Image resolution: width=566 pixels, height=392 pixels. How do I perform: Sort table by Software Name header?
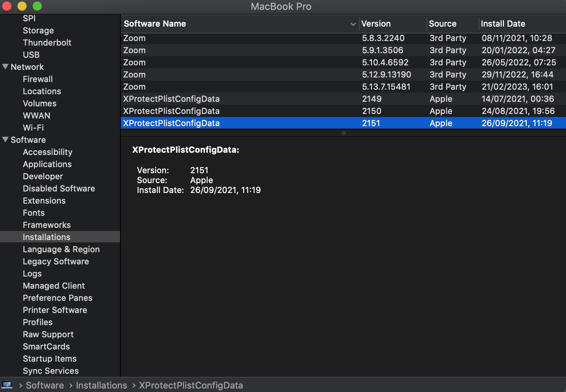coord(155,24)
